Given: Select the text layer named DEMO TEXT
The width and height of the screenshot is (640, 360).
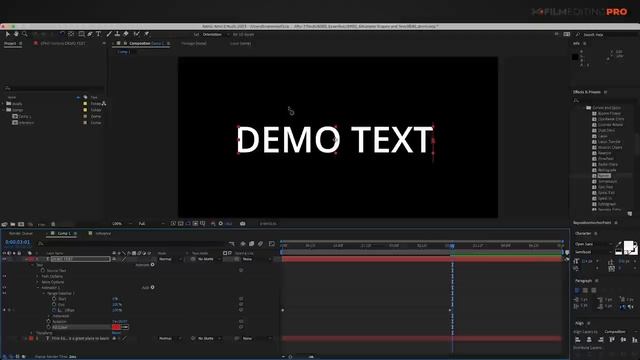Looking at the screenshot, I should coord(80,259).
